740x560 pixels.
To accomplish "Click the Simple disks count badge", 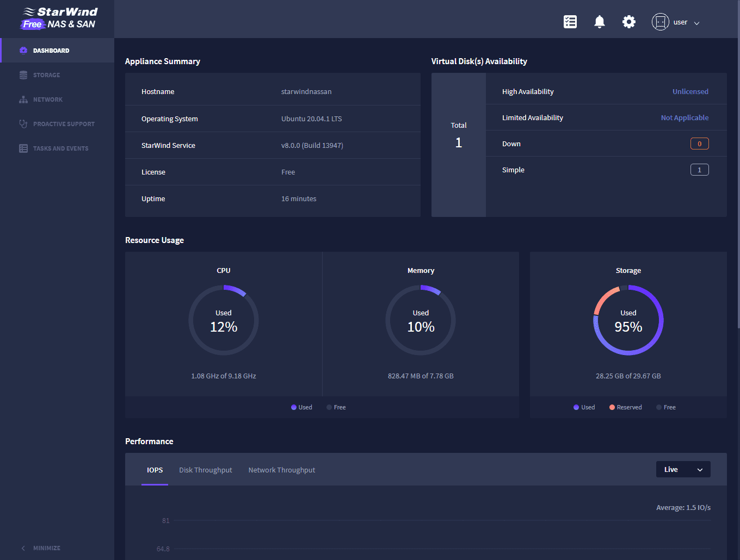I will pyautogui.click(x=700, y=170).
